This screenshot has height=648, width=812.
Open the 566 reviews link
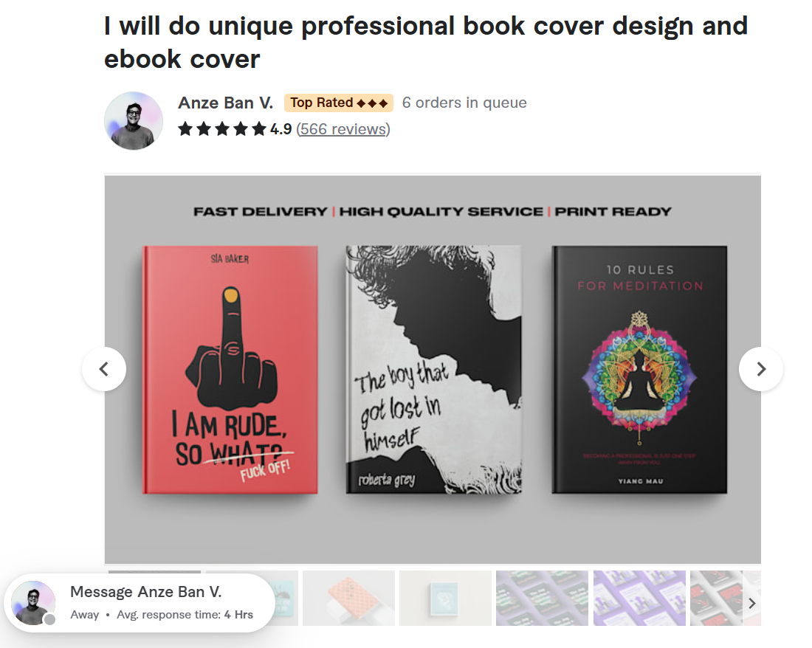point(343,129)
